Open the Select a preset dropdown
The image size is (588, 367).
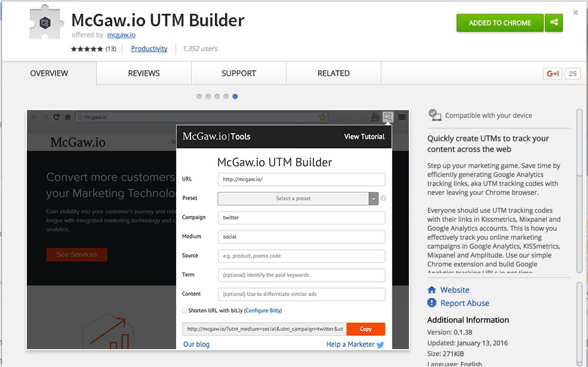pyautogui.click(x=298, y=198)
